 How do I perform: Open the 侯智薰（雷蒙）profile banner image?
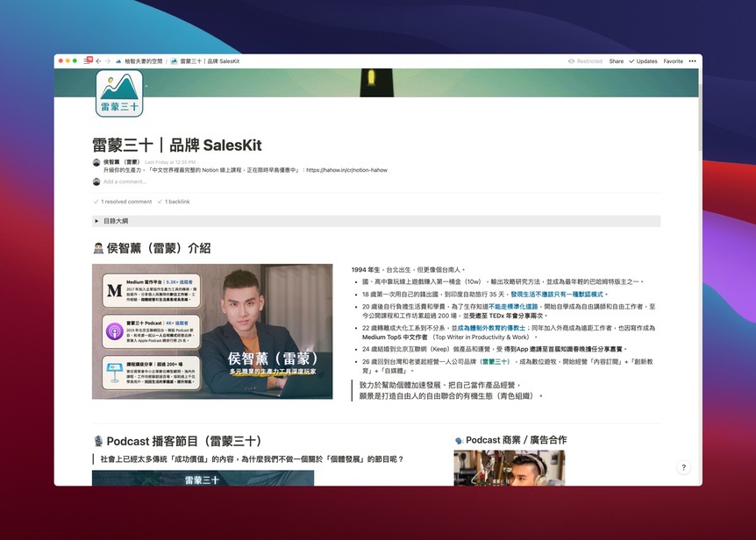(212, 331)
